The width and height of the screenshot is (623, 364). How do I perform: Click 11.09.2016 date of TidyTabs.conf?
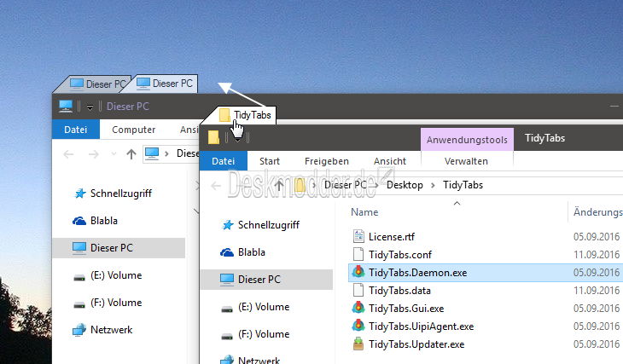pos(597,254)
